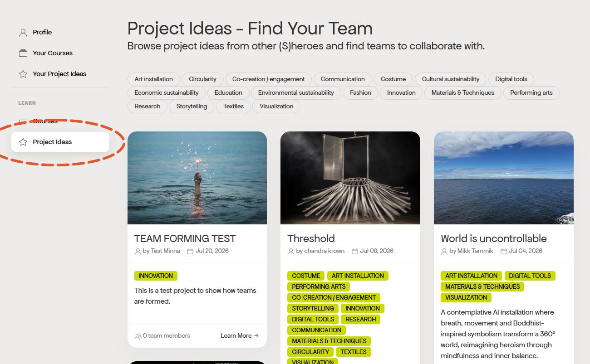Click the star icon on the highlighted Project Ideas item

(23, 142)
